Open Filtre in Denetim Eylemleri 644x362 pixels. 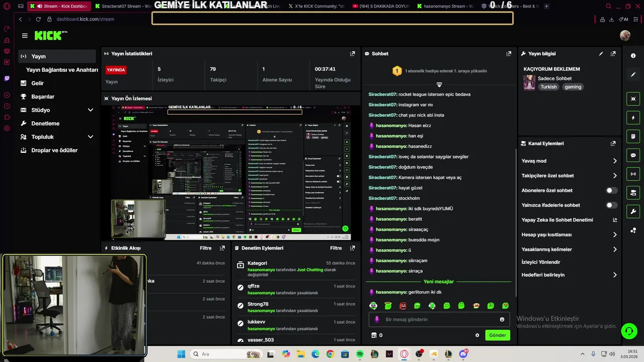pyautogui.click(x=336, y=248)
